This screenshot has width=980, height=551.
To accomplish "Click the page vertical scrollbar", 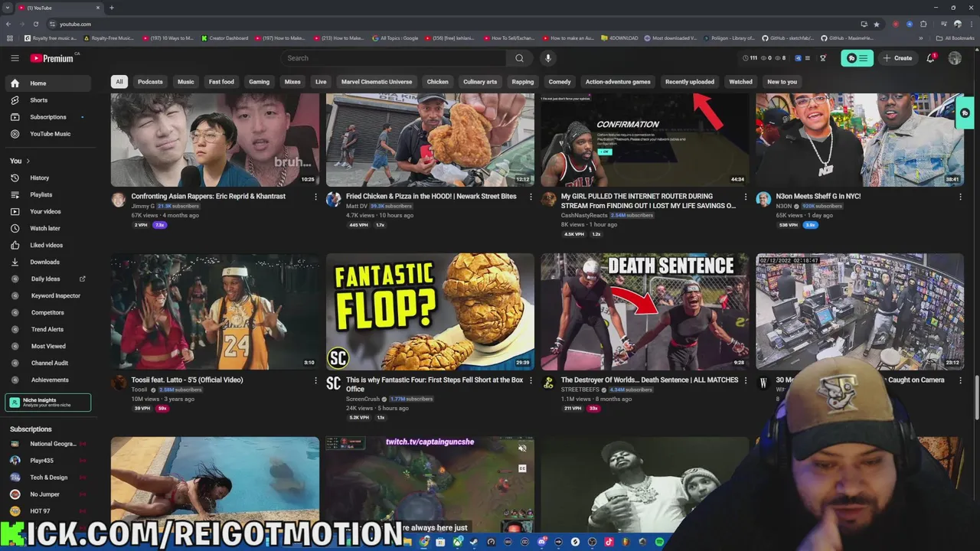I will tap(977, 398).
